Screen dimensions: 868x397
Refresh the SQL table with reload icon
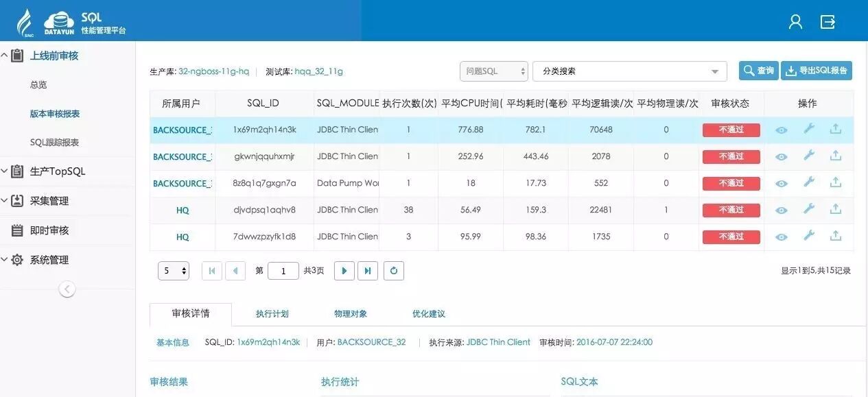(394, 271)
